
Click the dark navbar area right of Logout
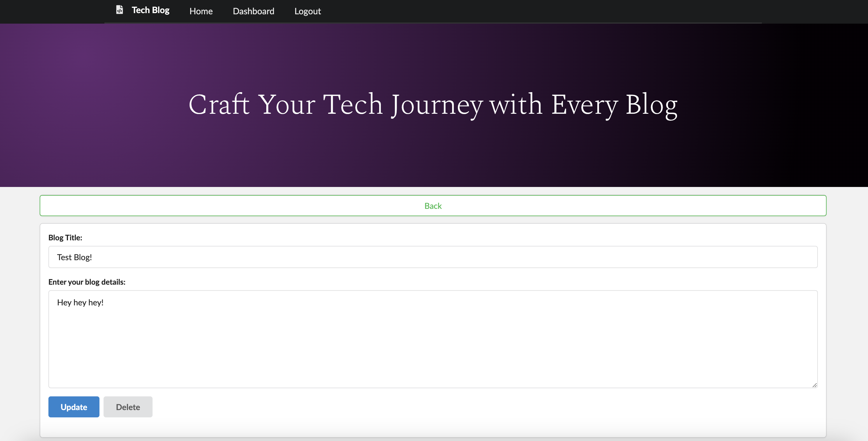tap(539, 11)
